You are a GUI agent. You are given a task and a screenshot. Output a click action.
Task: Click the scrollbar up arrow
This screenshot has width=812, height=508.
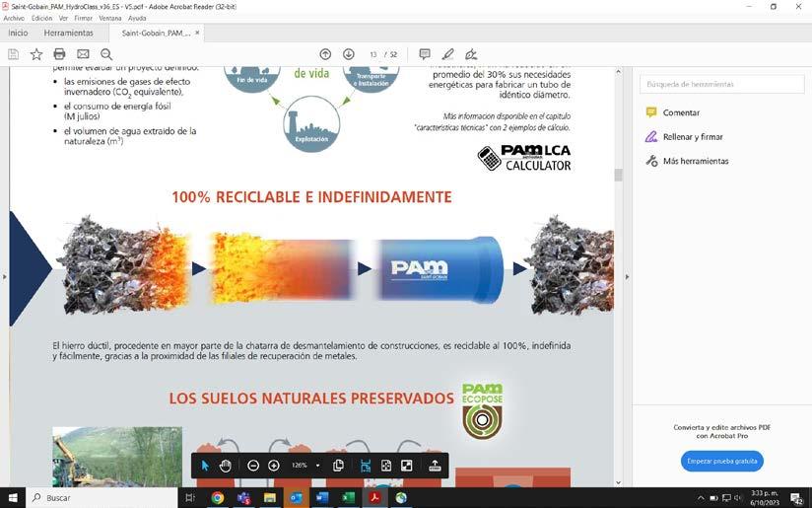click(x=618, y=72)
